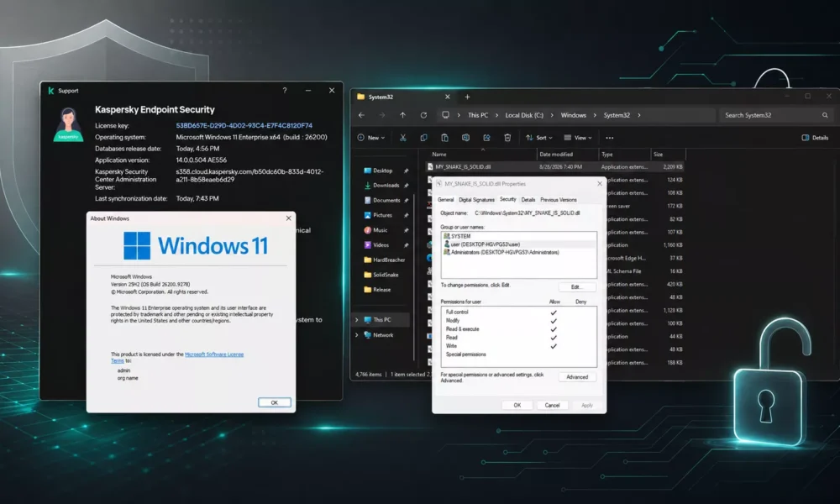
Task: Select MY_SNAKE_IS_SOLID.dll file icon
Action: click(429, 166)
